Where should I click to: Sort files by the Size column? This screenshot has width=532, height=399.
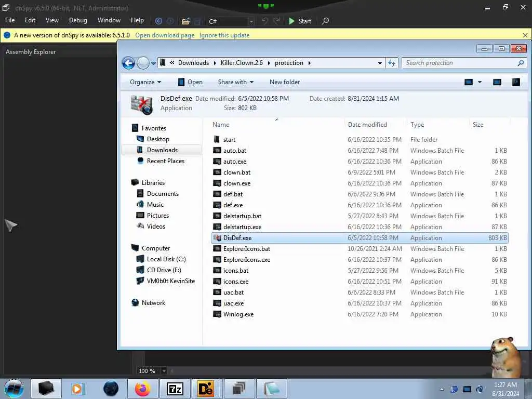click(x=490, y=125)
